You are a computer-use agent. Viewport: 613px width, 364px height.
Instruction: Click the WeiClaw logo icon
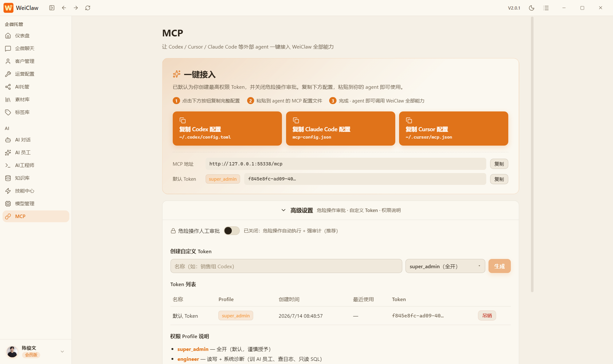(9, 8)
